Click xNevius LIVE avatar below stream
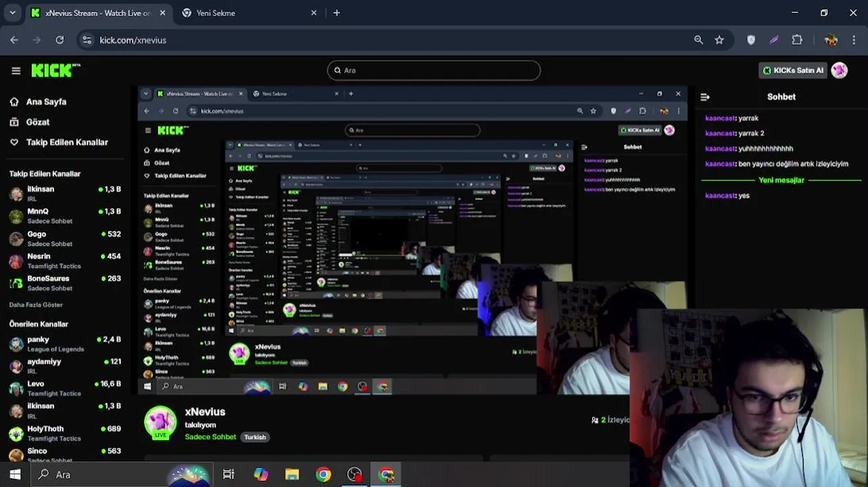868x487 pixels. pyautogui.click(x=160, y=423)
